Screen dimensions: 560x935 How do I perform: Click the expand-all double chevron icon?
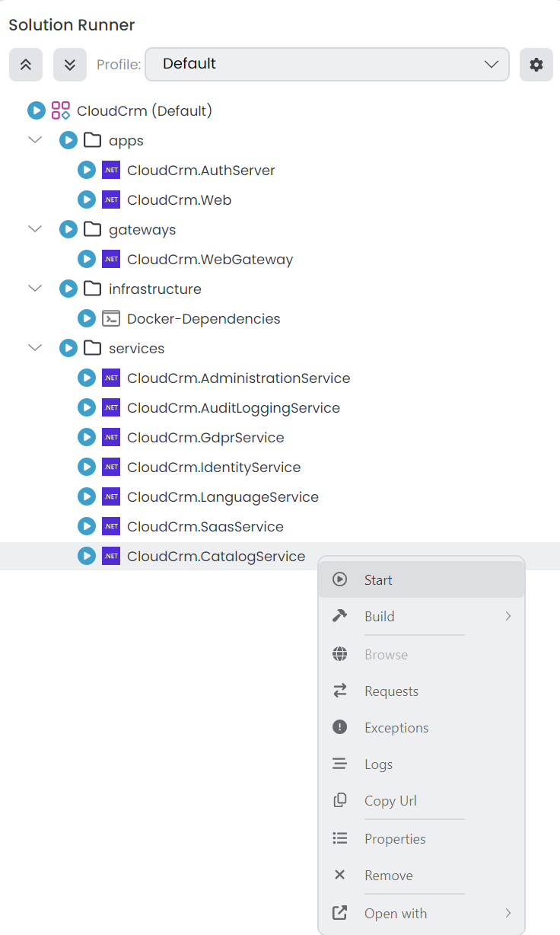pos(69,65)
